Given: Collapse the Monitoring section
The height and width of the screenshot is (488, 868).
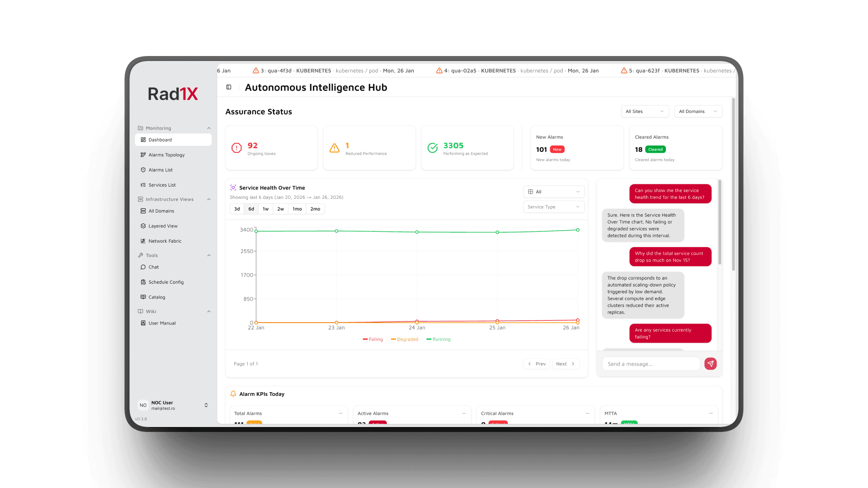Looking at the screenshot, I should tap(208, 128).
